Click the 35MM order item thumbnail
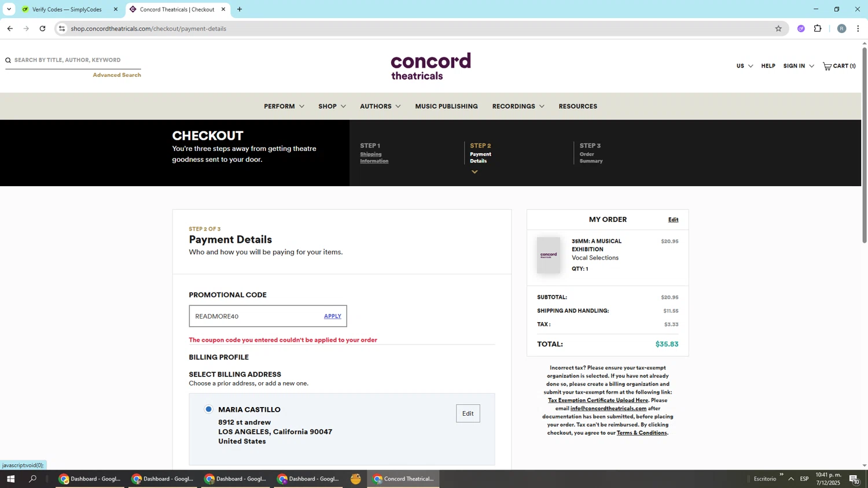This screenshot has height=488, width=868. (x=548, y=255)
